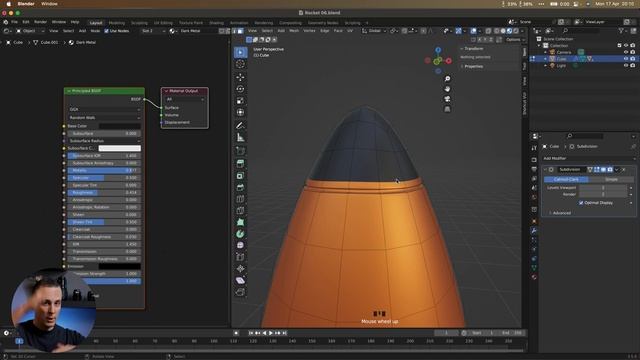Select the Inset Faces tool
Screen dimensions: 640x360
click(x=240, y=176)
